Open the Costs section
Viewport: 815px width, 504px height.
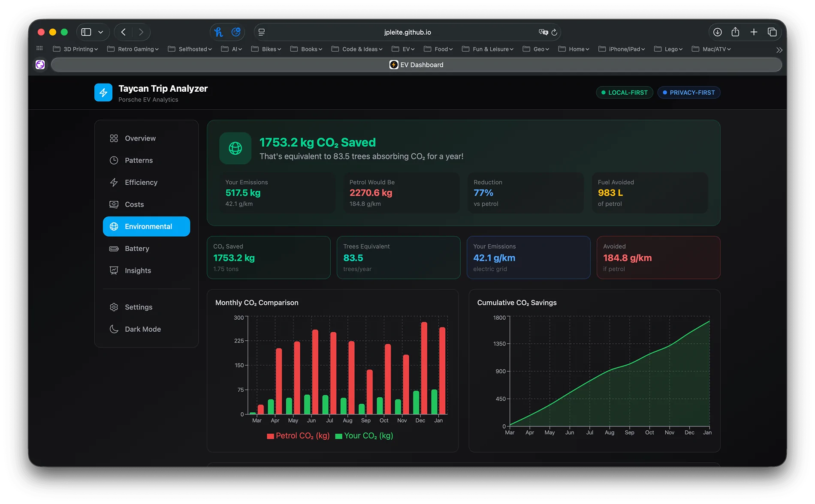coord(134,204)
